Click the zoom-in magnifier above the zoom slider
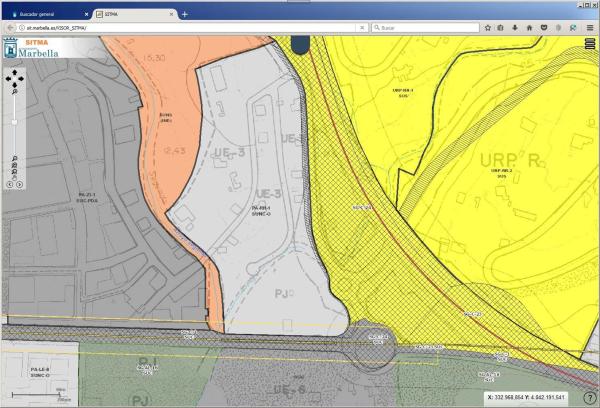Viewport: 600px width, 408px height. 15,92
